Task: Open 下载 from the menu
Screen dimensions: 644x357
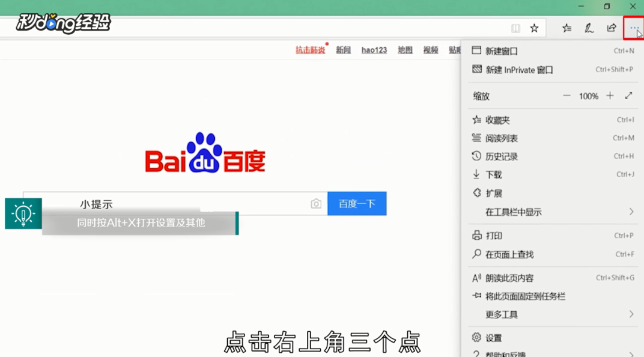Action: (553, 175)
